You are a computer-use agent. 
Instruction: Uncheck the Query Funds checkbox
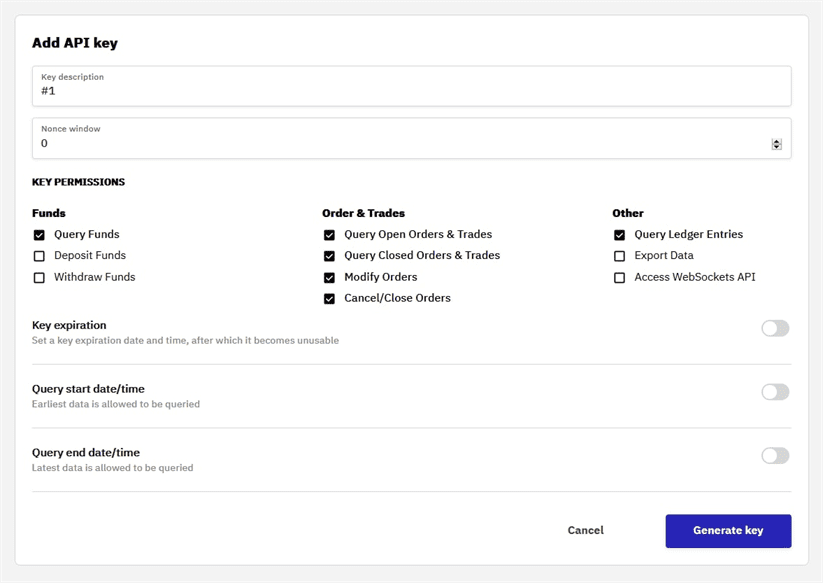pyautogui.click(x=39, y=235)
